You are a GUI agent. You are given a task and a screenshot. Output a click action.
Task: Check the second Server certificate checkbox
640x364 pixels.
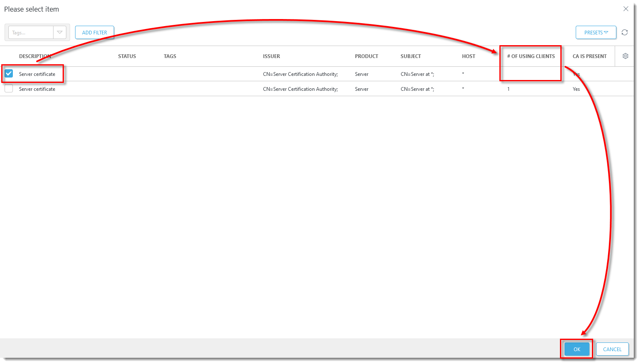(x=9, y=89)
